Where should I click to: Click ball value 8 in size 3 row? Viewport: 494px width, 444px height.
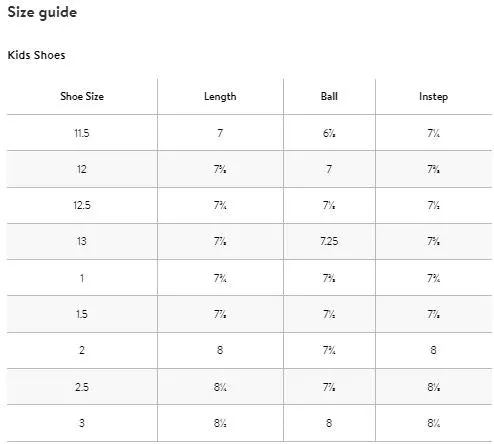click(329, 423)
